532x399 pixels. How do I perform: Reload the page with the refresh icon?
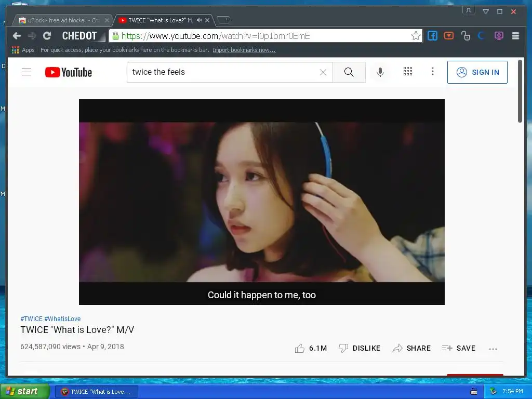47,36
